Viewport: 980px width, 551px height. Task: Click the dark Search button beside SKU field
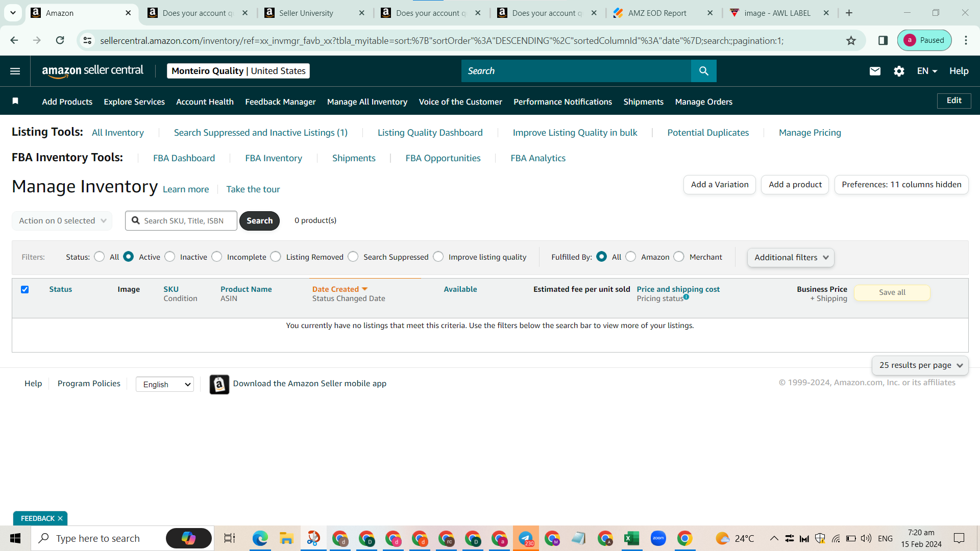[x=259, y=221]
